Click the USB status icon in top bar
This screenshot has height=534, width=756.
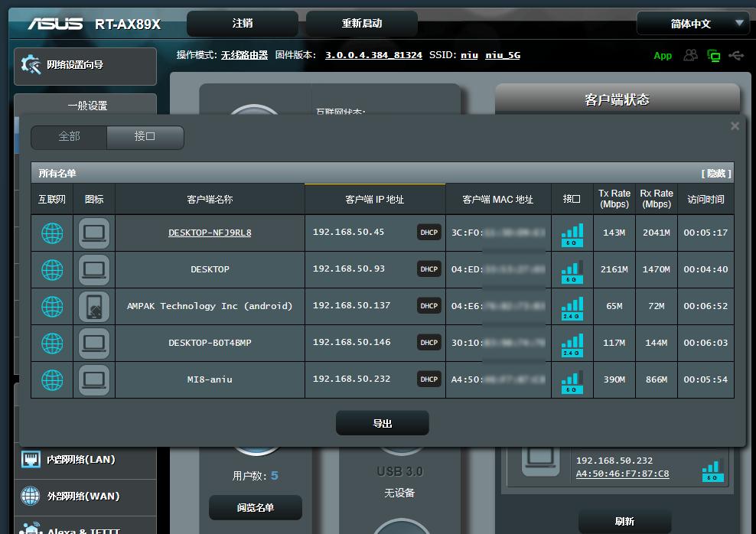(736, 55)
